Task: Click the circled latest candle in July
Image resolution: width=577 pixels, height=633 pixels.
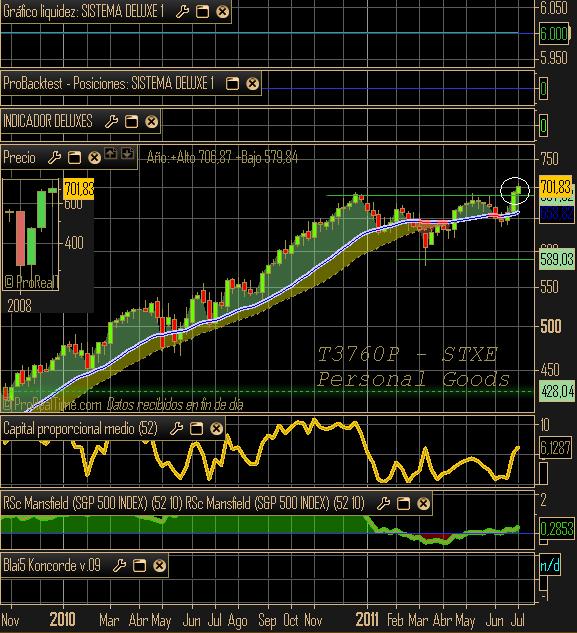Action: point(515,191)
